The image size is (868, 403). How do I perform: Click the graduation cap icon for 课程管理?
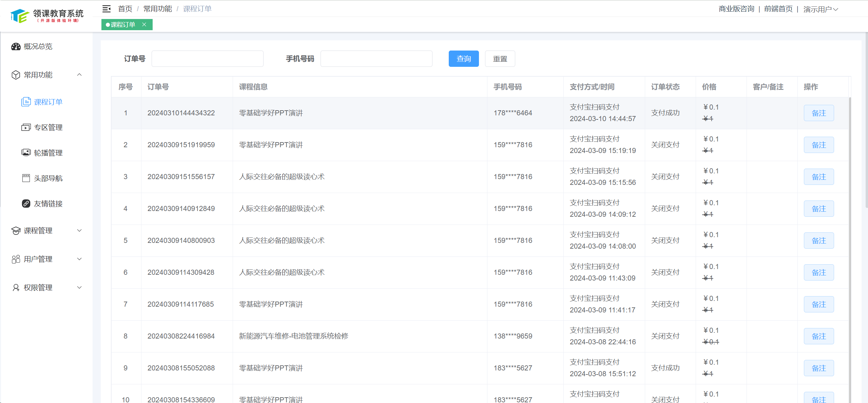tap(16, 231)
